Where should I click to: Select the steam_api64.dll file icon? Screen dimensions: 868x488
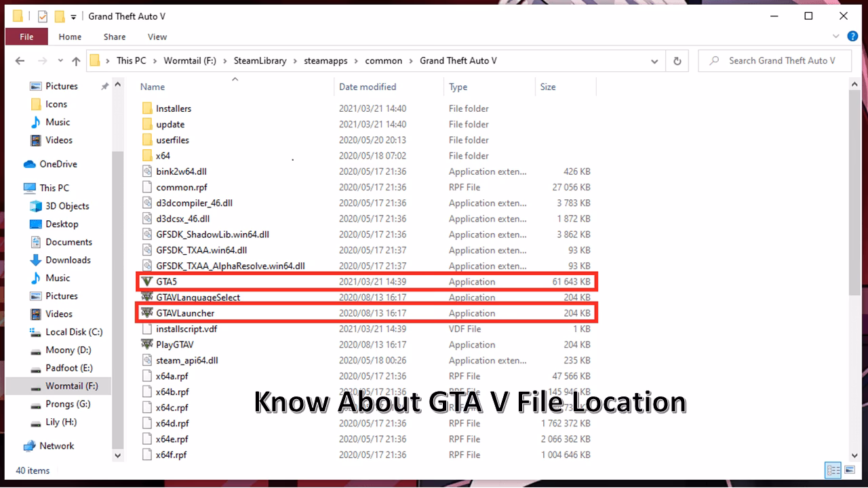point(147,360)
